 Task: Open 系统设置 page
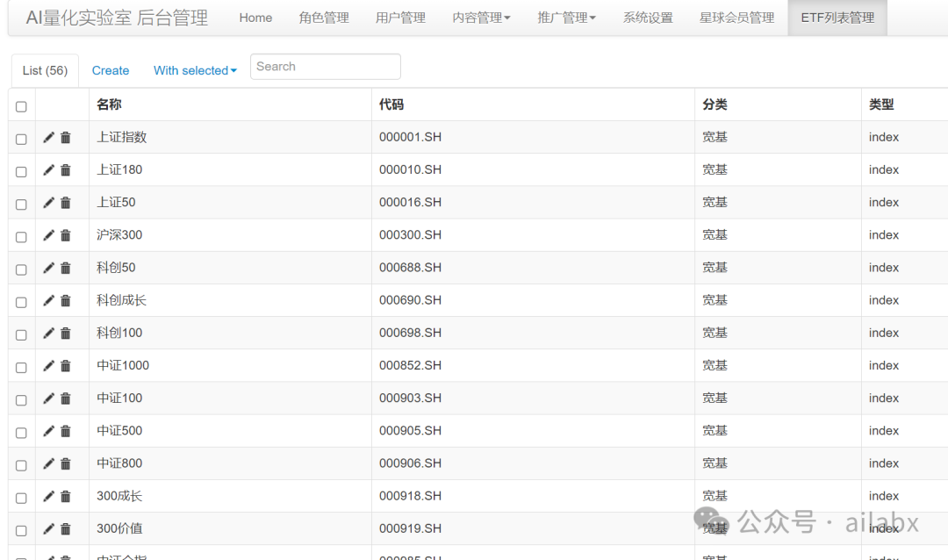pyautogui.click(x=648, y=18)
